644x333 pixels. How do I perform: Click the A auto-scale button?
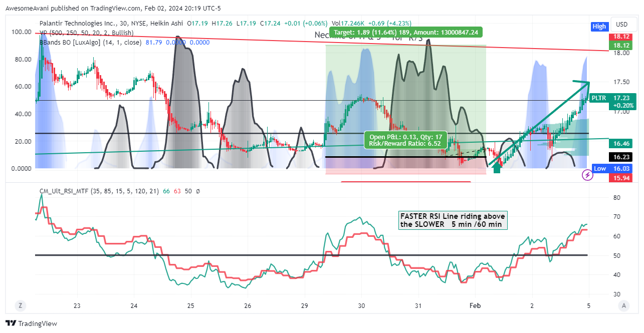[x=623, y=305]
